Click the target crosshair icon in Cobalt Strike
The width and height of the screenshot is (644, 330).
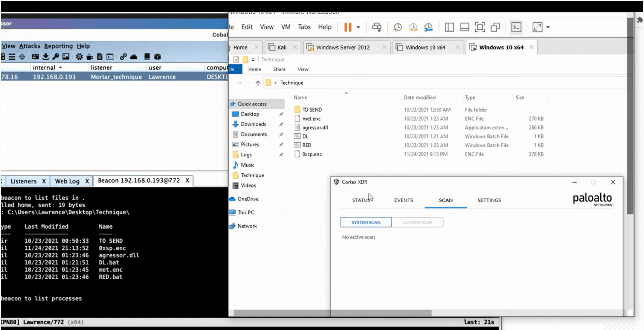tap(22, 57)
